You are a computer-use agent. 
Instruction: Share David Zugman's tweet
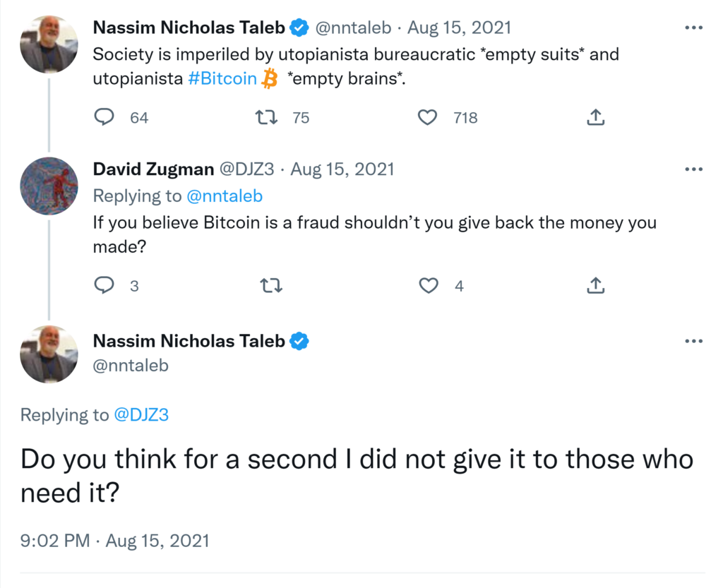click(596, 286)
